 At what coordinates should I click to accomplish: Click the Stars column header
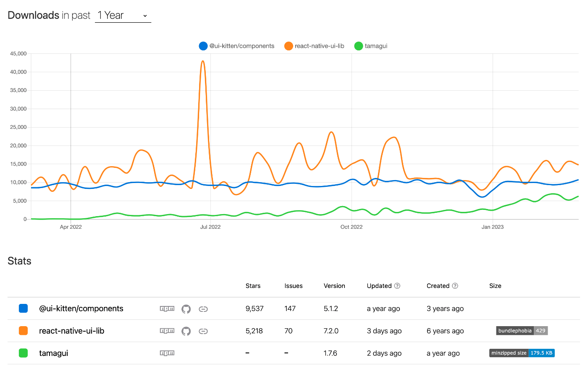(x=253, y=286)
